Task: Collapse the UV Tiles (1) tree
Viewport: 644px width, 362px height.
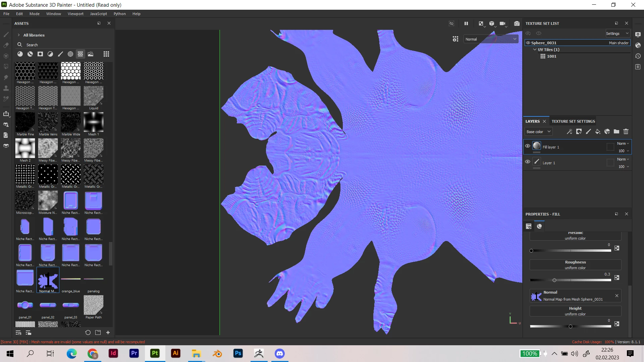Action: pyautogui.click(x=535, y=50)
